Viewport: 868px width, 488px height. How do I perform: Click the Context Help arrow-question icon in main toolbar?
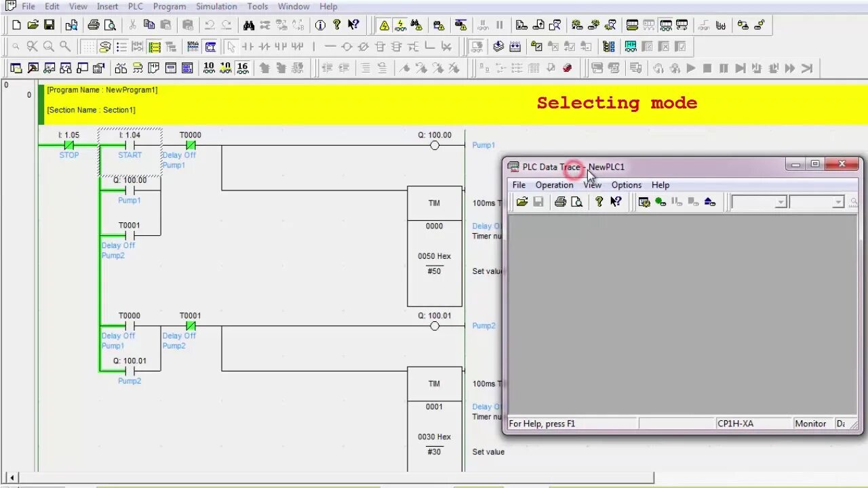[x=353, y=25]
